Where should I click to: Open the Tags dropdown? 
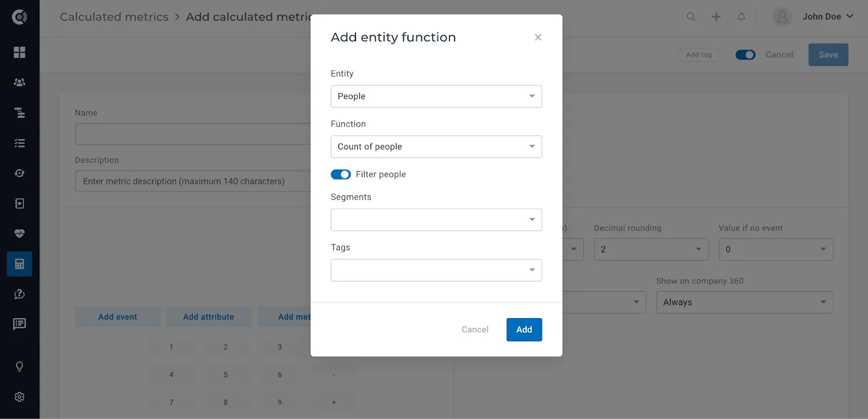(x=436, y=270)
